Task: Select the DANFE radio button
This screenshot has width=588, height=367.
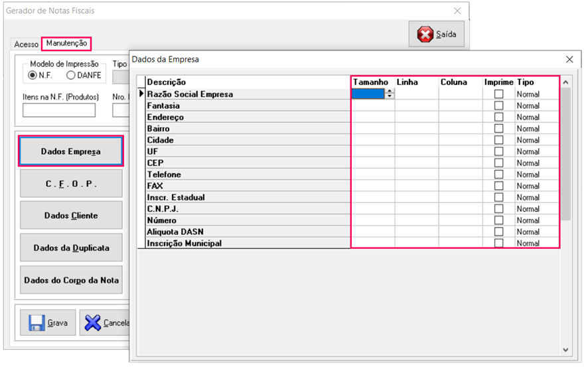Action: pyautogui.click(x=71, y=76)
